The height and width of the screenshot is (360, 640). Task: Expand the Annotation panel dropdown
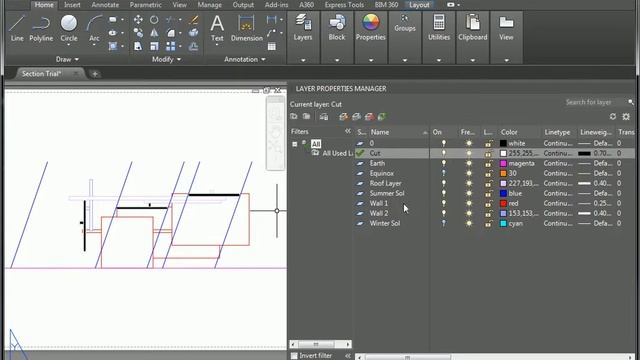(245, 60)
